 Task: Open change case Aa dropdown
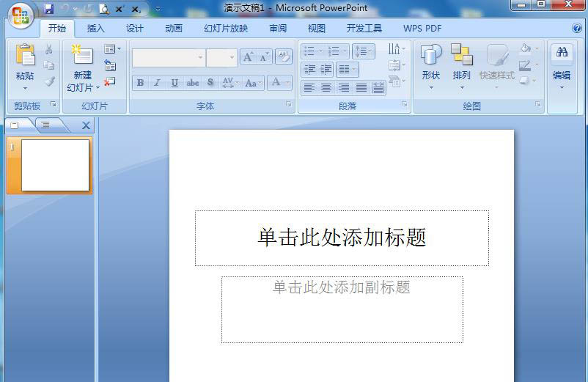253,83
